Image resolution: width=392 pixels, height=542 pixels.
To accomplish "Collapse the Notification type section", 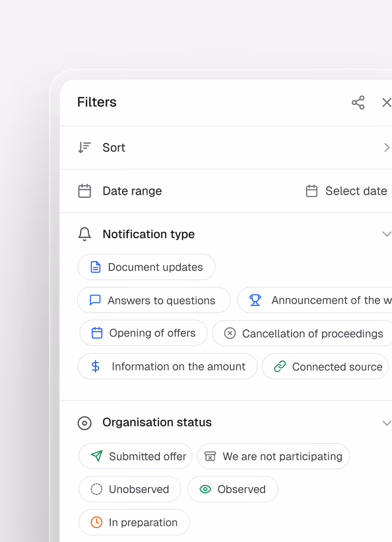I will 387,234.
